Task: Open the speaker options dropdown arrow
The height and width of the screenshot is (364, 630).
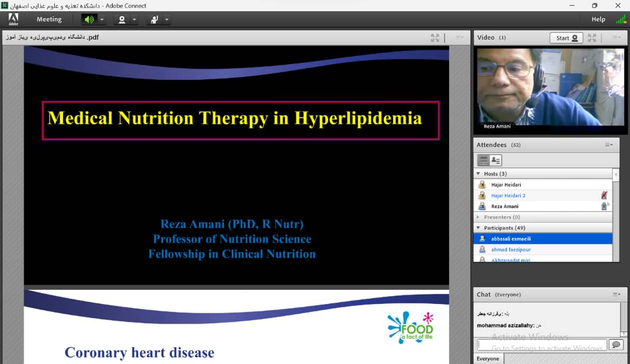Action: tap(102, 19)
